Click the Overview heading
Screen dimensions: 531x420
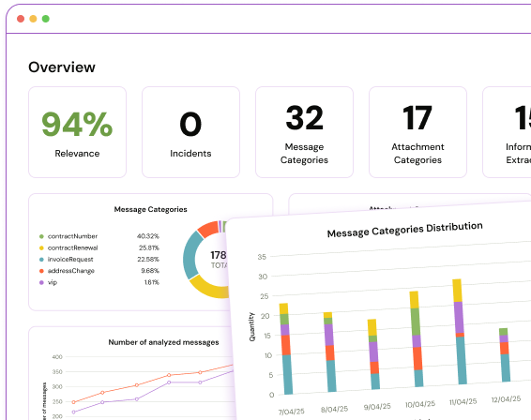(x=62, y=67)
